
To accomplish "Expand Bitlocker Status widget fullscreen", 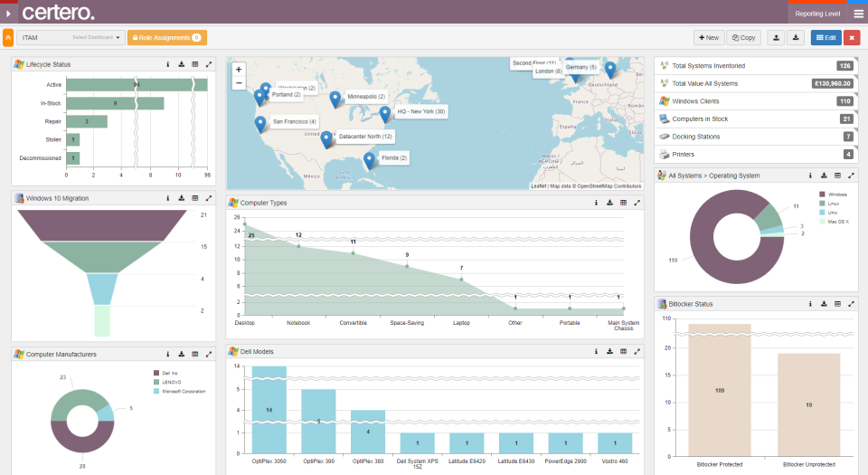I will coord(852,304).
